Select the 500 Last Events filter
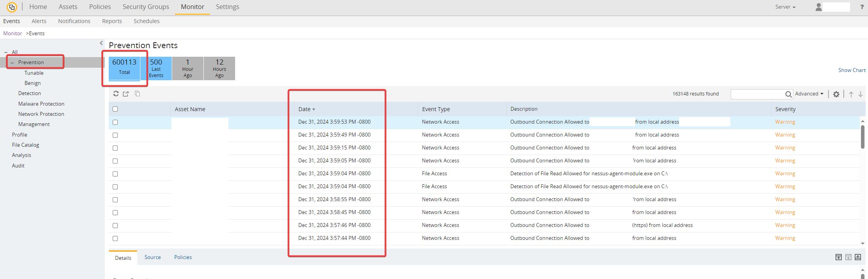The height and width of the screenshot is (279, 868). [x=156, y=68]
